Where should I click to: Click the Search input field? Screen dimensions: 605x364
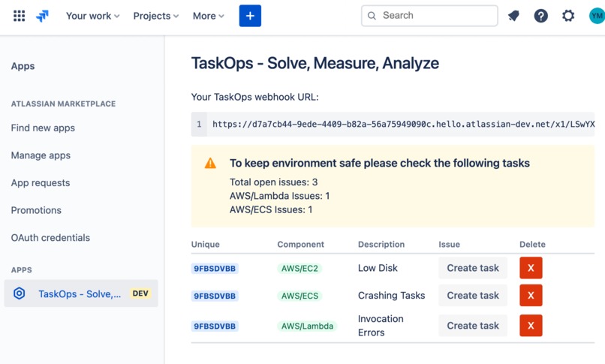429,16
